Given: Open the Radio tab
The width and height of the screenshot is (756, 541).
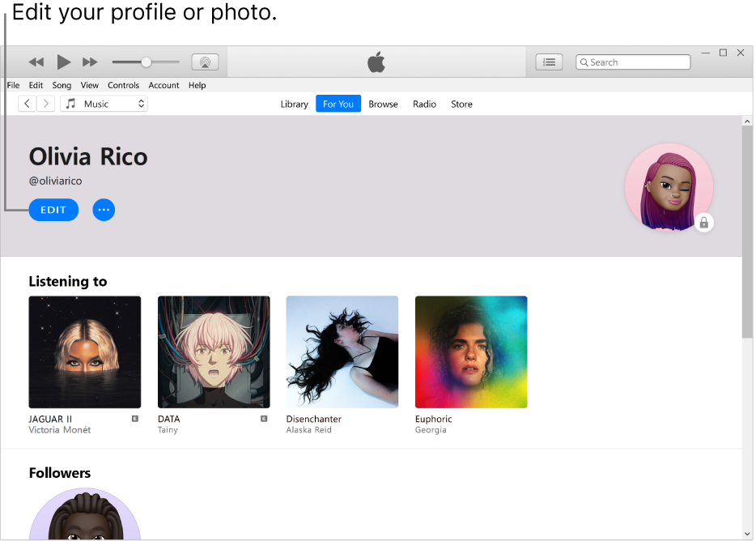Looking at the screenshot, I should click(424, 104).
